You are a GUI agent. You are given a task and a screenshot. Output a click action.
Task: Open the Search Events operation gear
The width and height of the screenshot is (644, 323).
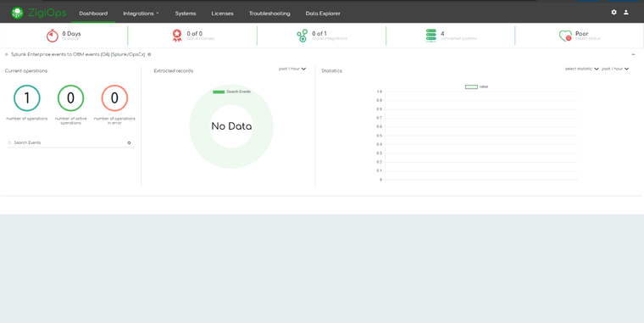pos(129,142)
